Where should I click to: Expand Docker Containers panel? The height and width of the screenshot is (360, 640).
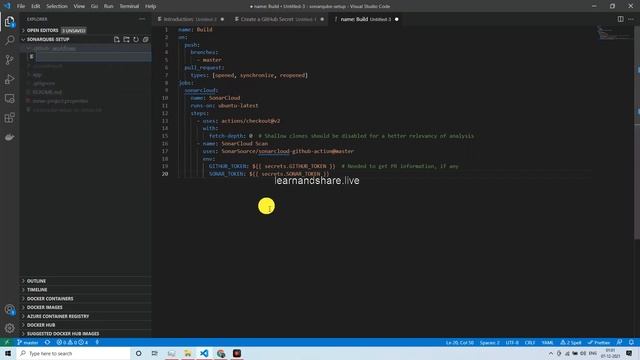click(x=86, y=299)
